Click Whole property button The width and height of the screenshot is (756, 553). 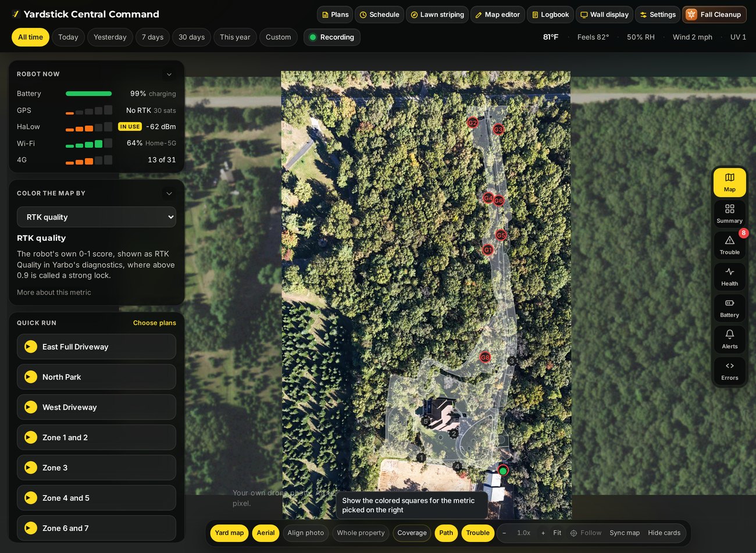pos(361,533)
